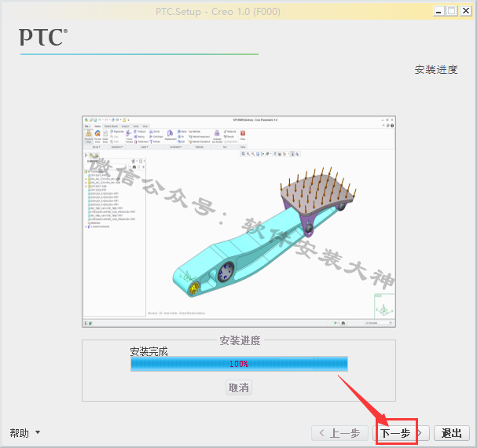
Task: Maximize the PTC.Setup window
Action: coord(452,11)
